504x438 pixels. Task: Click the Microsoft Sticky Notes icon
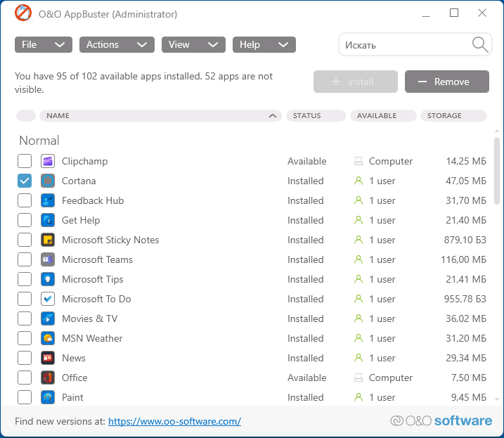click(x=48, y=240)
